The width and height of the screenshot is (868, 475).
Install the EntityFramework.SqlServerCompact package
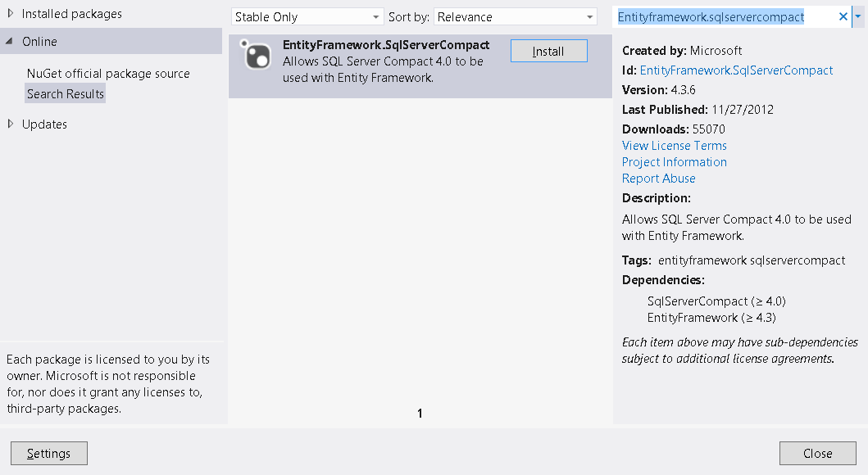548,51
